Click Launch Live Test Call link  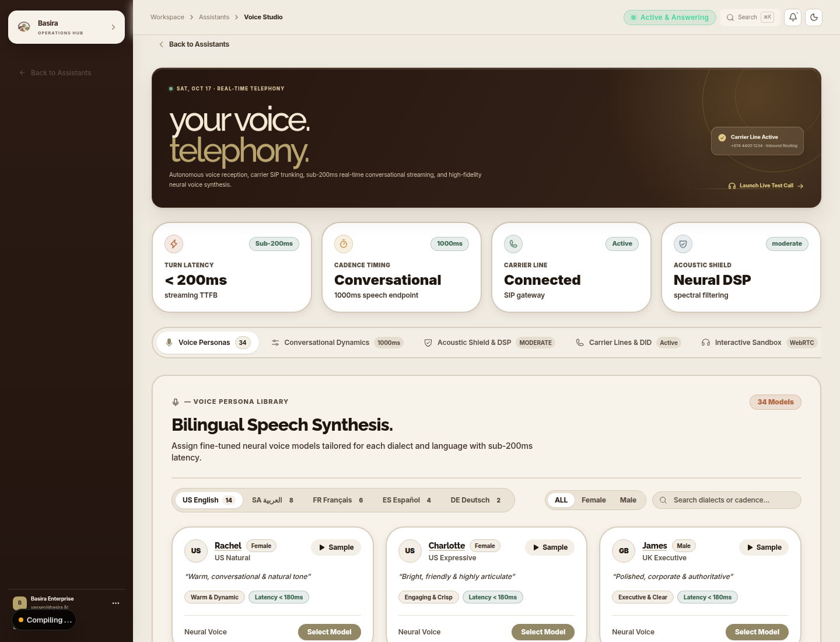(766, 186)
